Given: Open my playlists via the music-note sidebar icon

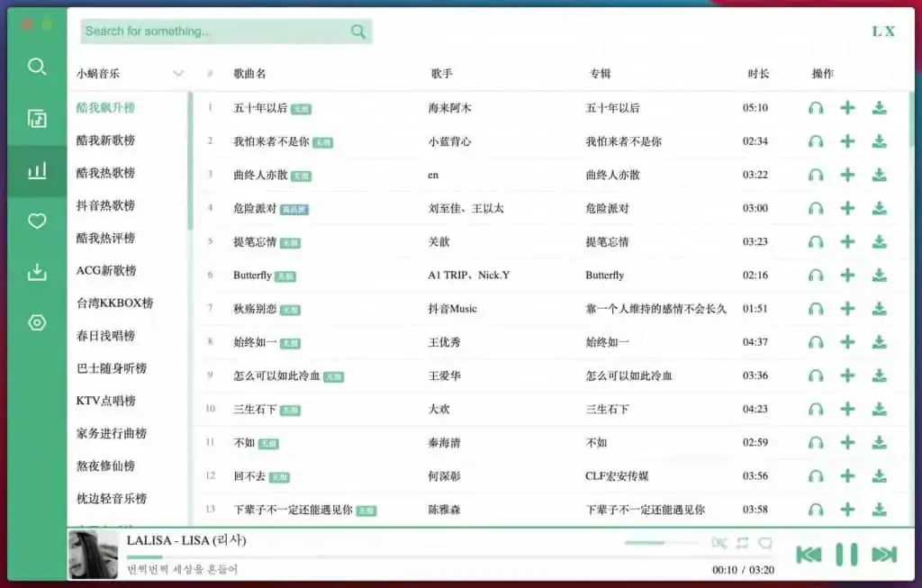Looking at the screenshot, I should click(x=36, y=118).
